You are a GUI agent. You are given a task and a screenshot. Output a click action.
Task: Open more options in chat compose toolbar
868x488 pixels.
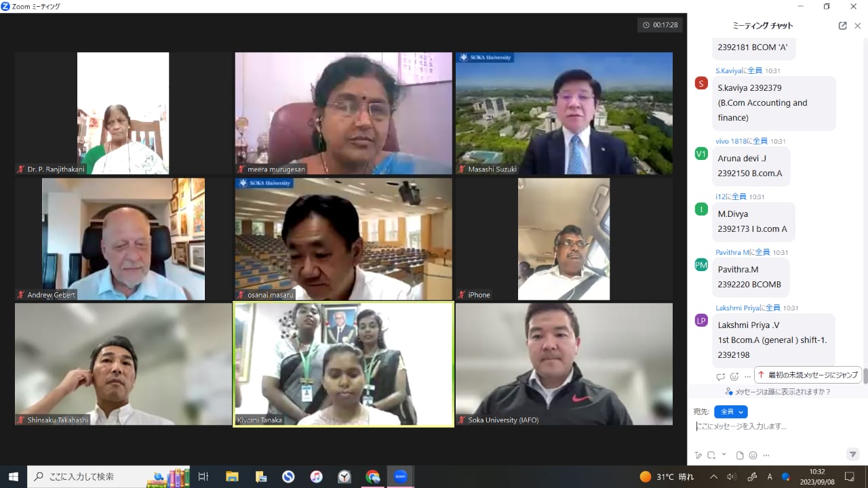[766, 455]
